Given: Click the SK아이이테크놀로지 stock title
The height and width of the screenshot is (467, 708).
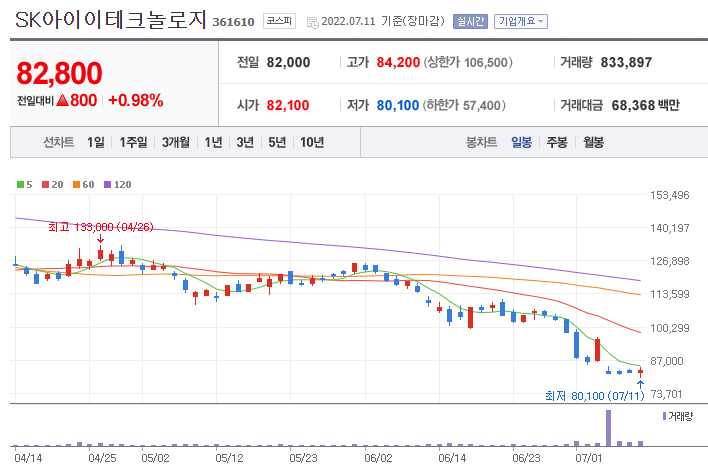Looking at the screenshot, I should click(111, 20).
